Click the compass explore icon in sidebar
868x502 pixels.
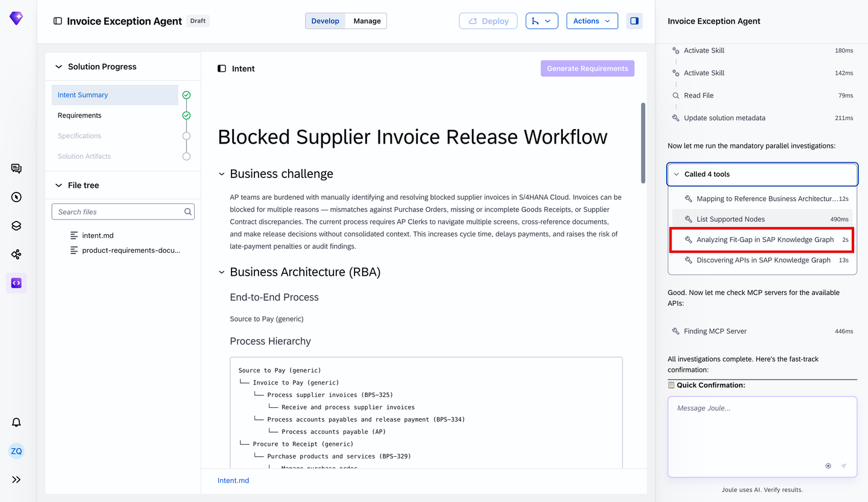pos(16,197)
